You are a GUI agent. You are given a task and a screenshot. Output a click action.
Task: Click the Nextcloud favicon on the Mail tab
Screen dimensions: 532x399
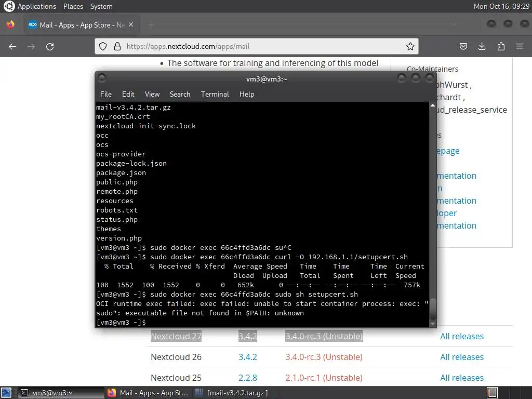coord(33,25)
